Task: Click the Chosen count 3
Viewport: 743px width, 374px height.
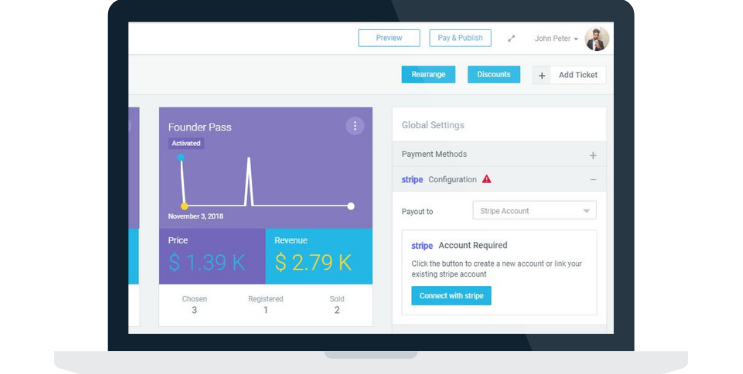Action: click(194, 310)
